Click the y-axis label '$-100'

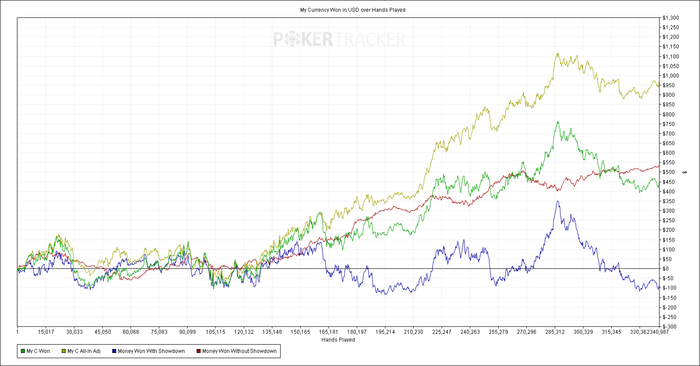pos(669,288)
